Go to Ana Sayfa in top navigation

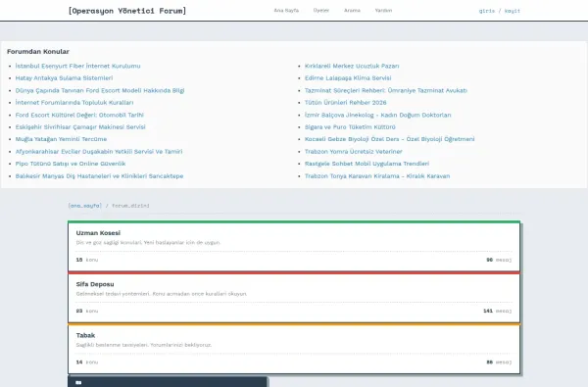click(286, 11)
